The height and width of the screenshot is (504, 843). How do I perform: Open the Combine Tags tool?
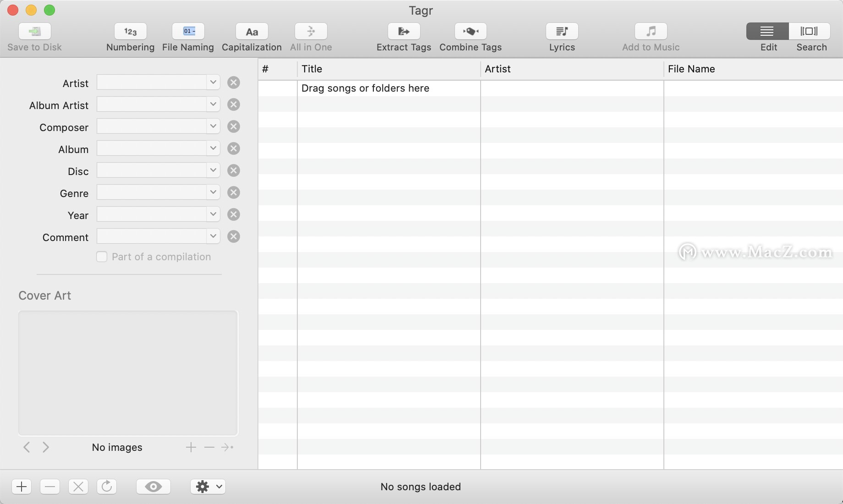471,31
